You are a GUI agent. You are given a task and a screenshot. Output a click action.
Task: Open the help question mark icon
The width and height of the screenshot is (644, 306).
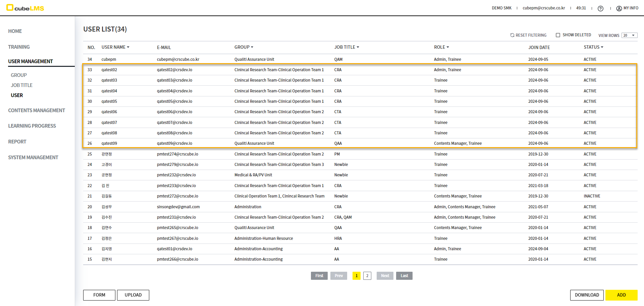point(600,8)
